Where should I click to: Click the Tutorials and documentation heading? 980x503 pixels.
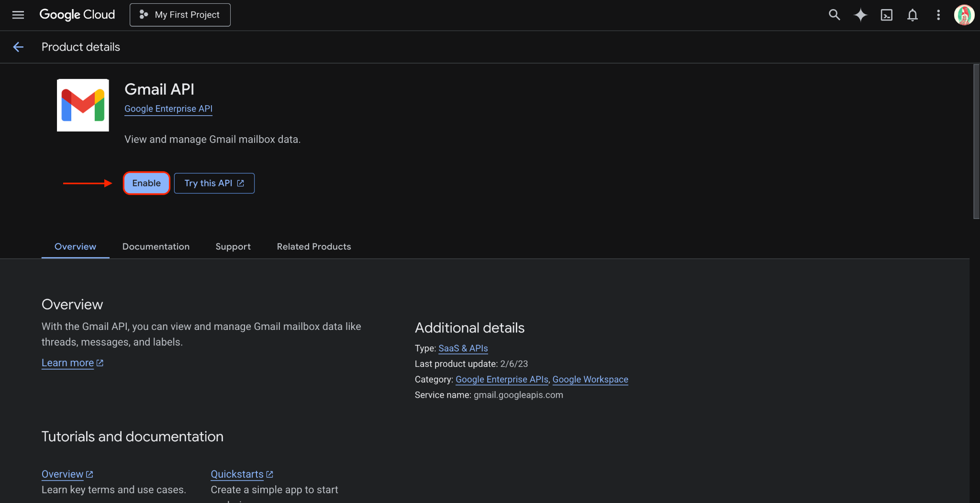click(133, 437)
